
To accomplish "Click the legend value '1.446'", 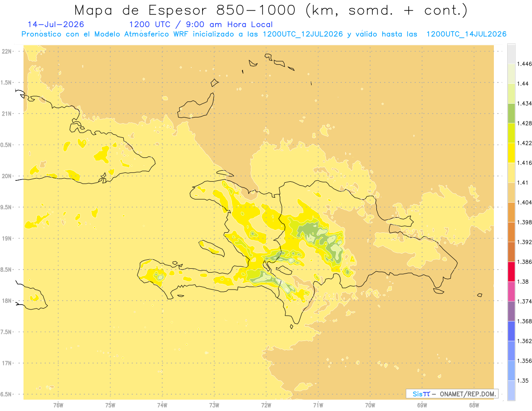I will click(524, 64).
